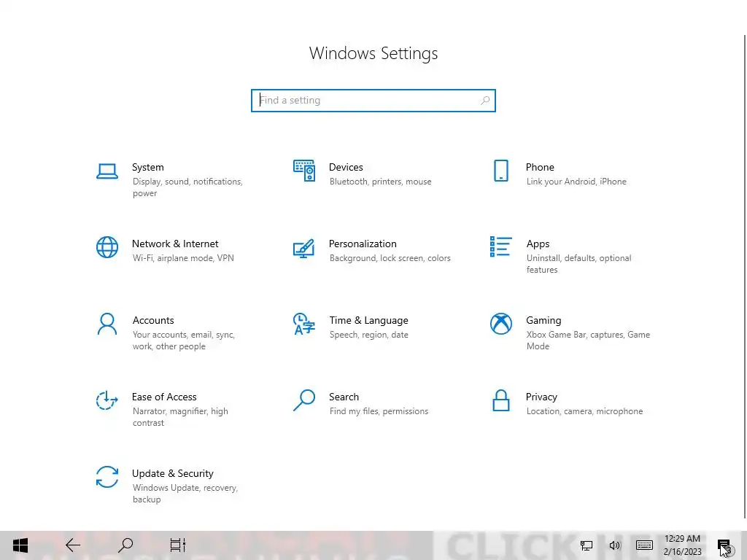Open the Gaming settings title
The width and height of the screenshot is (747, 560).
pos(543,321)
